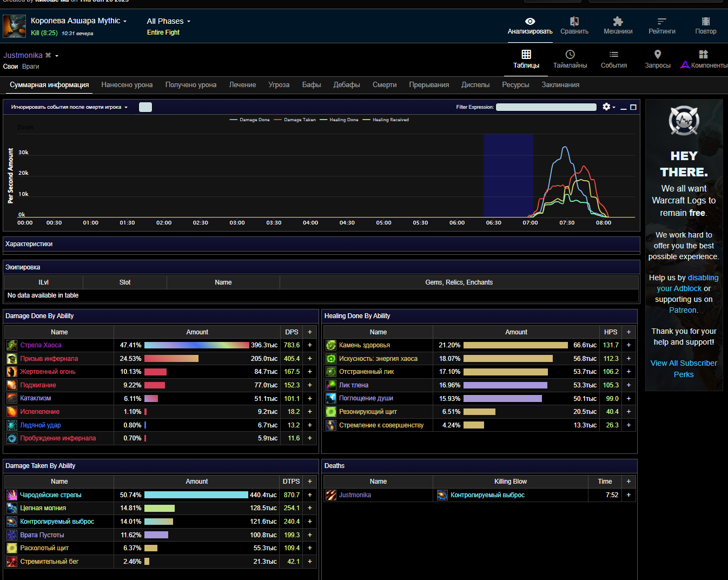Open the Рейтинги rankings view
The image size is (728, 580).
point(661,25)
